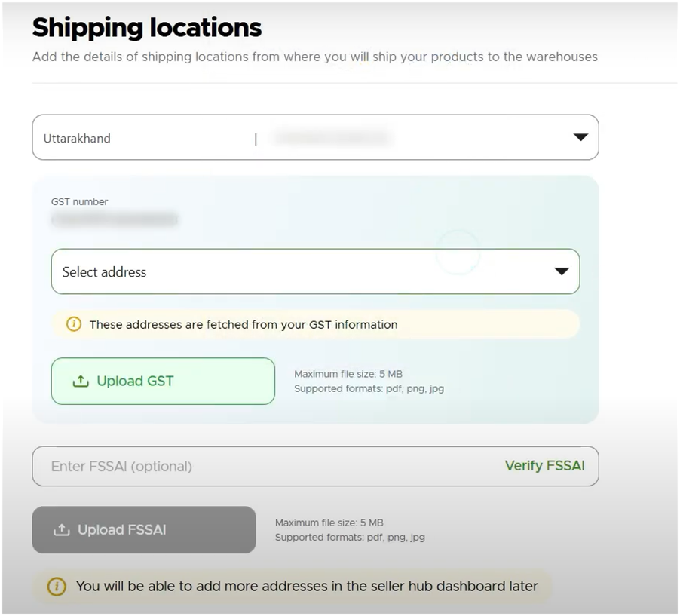Click the Upload GST button

163,382
